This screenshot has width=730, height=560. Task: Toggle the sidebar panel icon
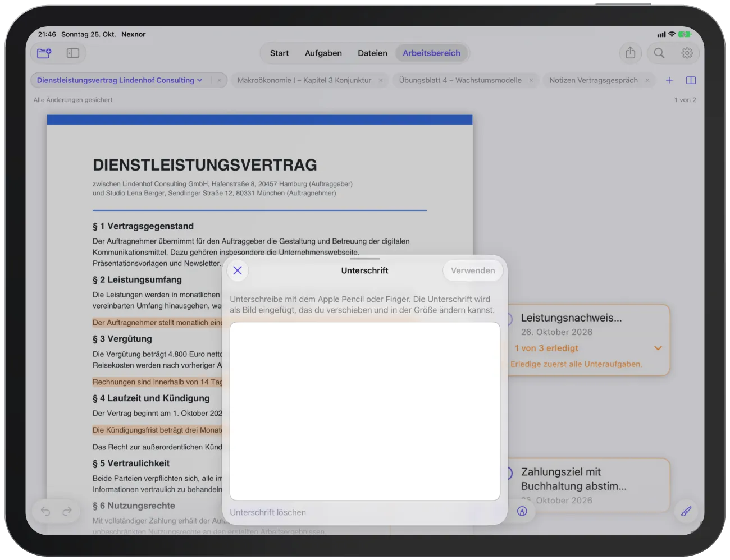click(x=73, y=53)
